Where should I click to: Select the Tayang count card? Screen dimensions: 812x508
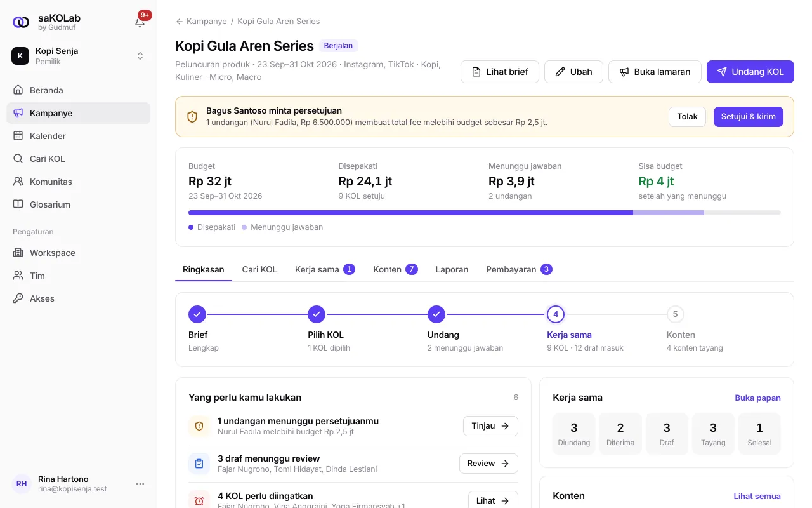[x=713, y=434]
